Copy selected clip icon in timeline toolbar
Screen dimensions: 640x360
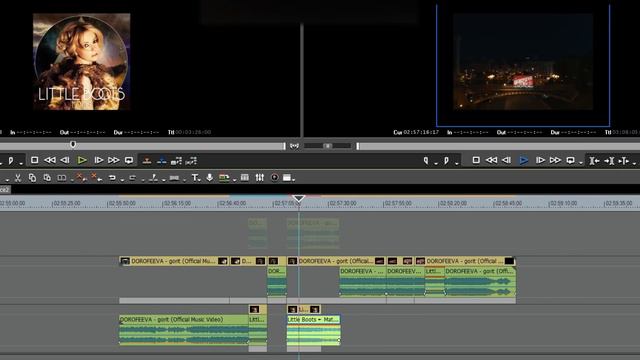(32, 178)
